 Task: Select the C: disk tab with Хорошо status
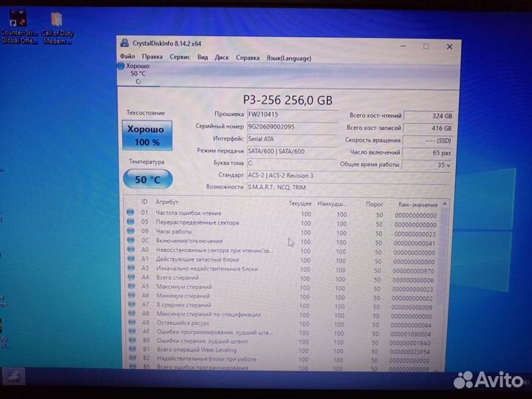(x=137, y=74)
